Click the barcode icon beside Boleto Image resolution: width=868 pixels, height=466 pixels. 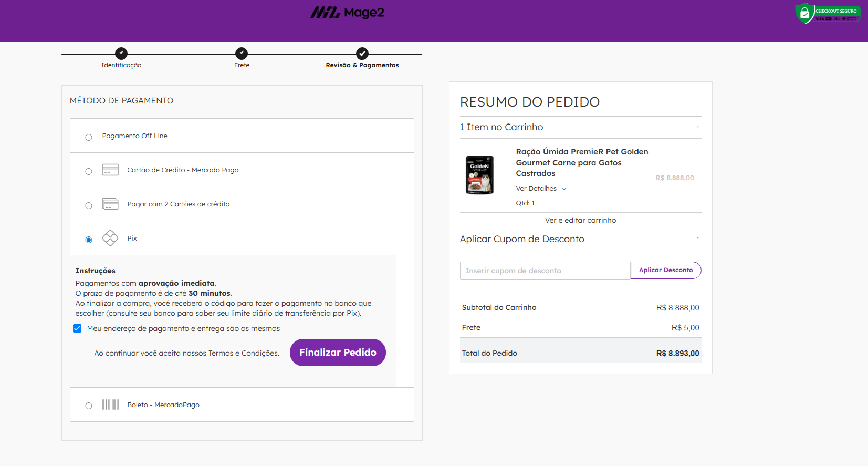point(110,405)
